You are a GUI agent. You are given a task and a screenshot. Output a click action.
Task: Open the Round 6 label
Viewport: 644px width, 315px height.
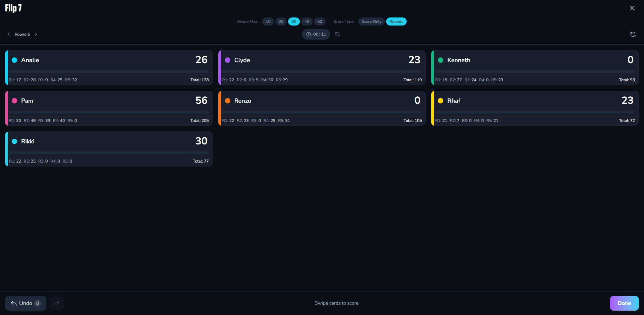click(22, 34)
